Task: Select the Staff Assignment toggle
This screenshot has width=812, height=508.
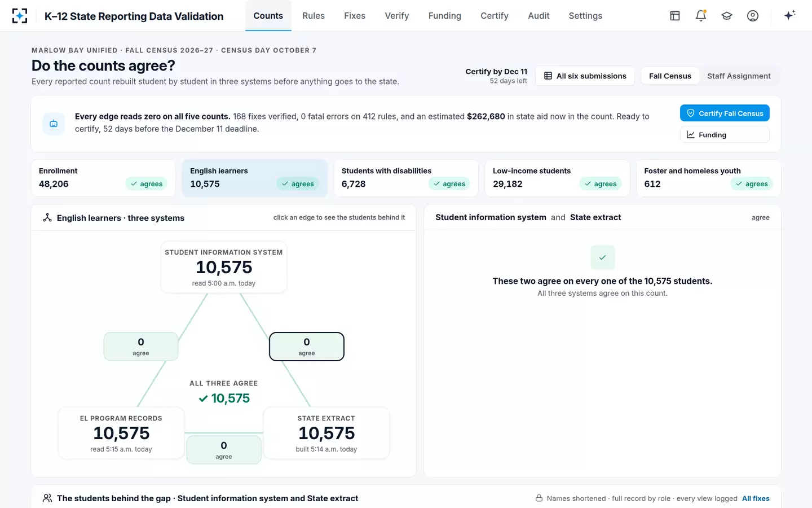Action: point(739,76)
